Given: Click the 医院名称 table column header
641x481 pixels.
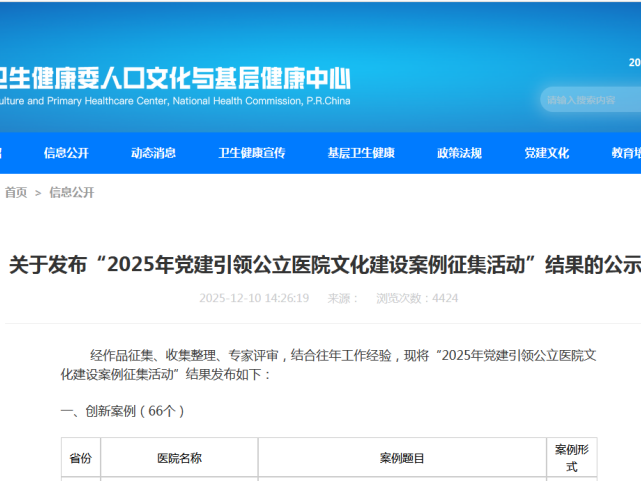Looking at the screenshot, I should click(179, 458).
